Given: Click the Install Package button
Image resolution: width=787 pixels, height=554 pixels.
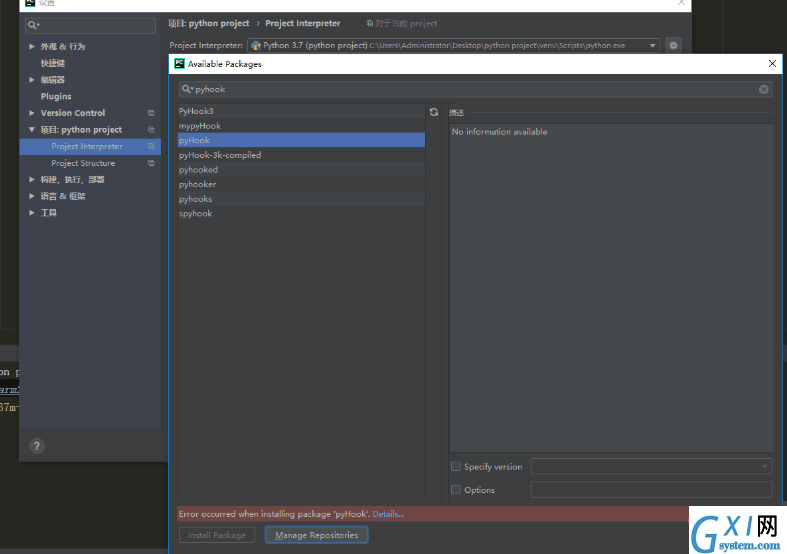Looking at the screenshot, I should 217,535.
